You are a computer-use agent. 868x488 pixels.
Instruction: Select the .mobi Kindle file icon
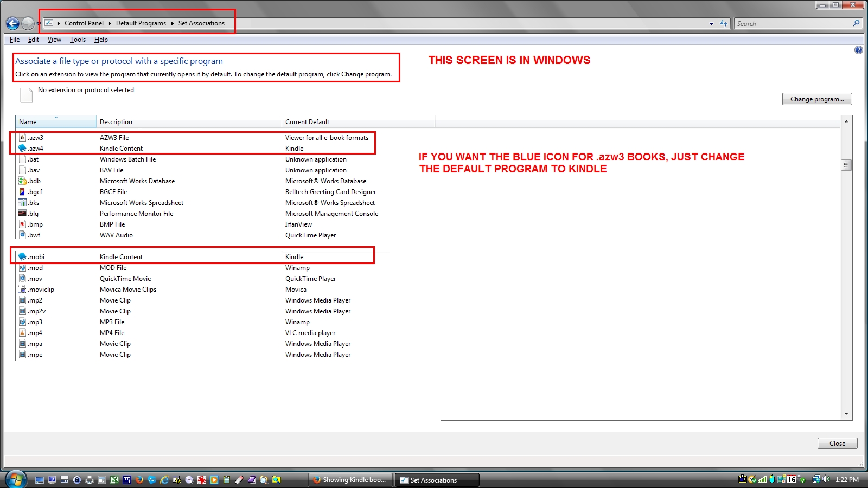(x=22, y=256)
